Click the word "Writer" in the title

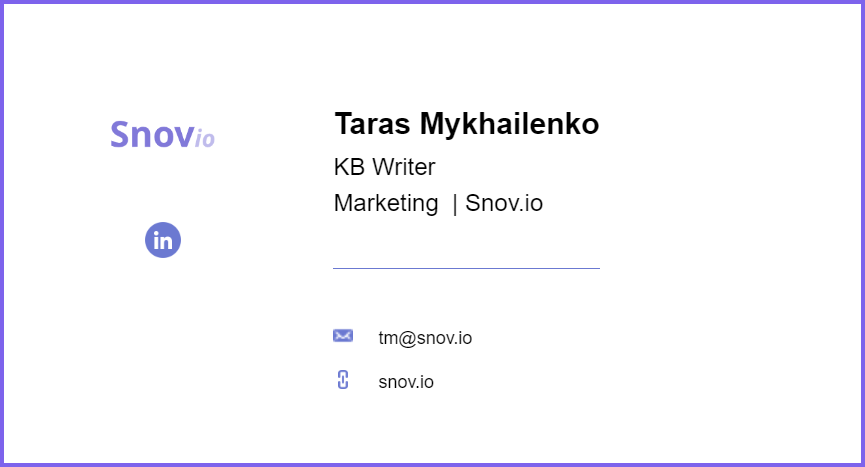tap(404, 167)
